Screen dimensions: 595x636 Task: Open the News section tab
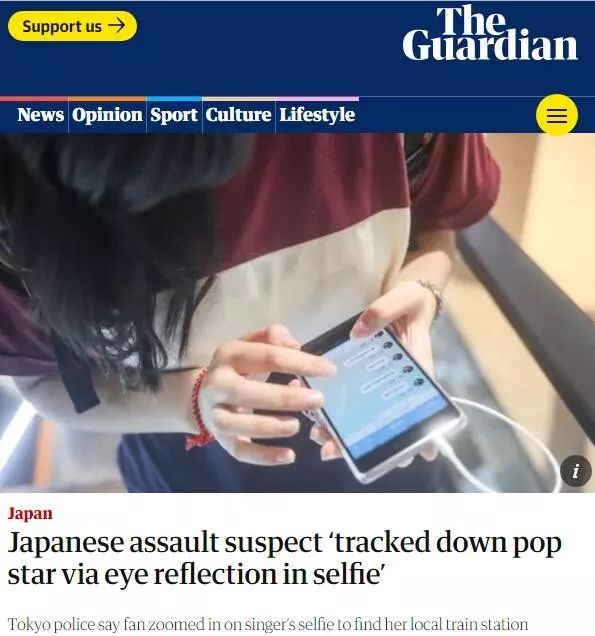(40, 115)
